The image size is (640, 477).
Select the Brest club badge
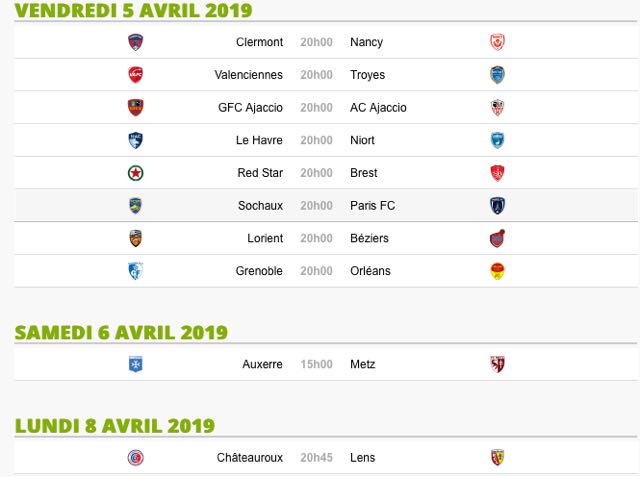[497, 173]
